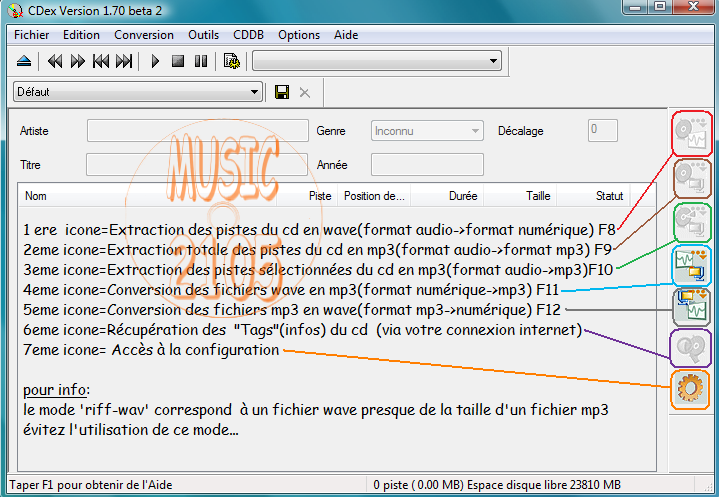This screenshot has width=719, height=497.
Task: Open the Edition menu
Action: click(x=81, y=35)
